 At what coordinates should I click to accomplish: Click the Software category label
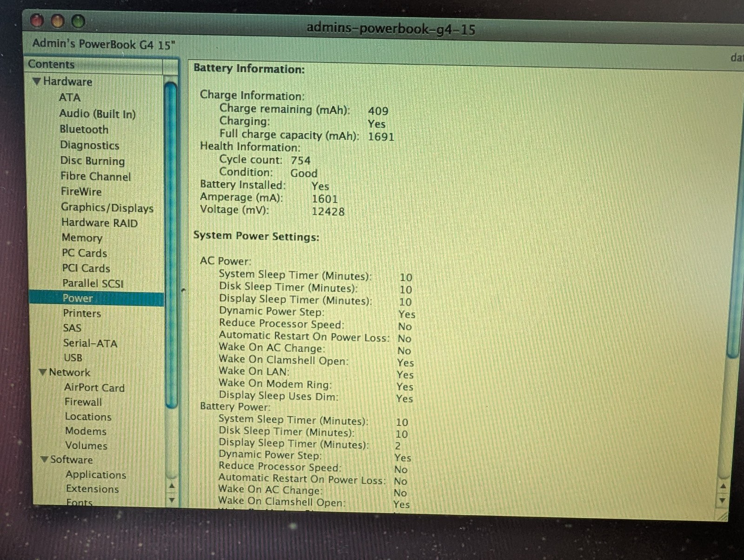pos(72,460)
